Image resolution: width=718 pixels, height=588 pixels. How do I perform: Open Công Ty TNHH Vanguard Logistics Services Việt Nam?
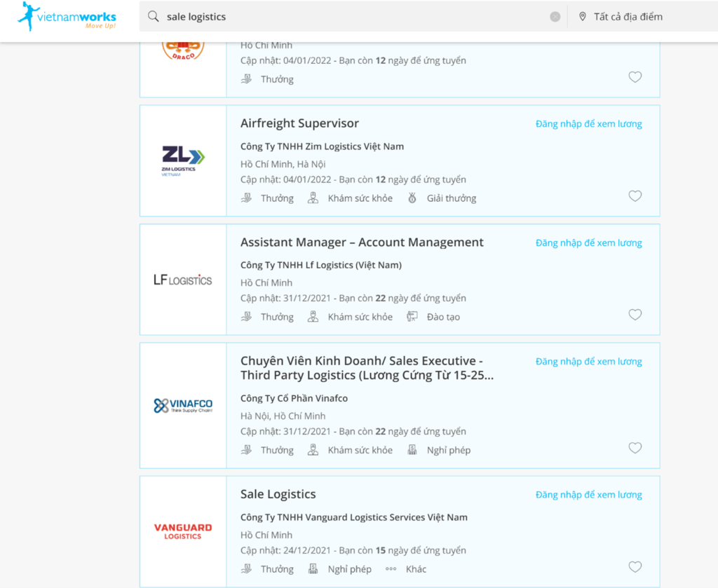click(x=354, y=517)
